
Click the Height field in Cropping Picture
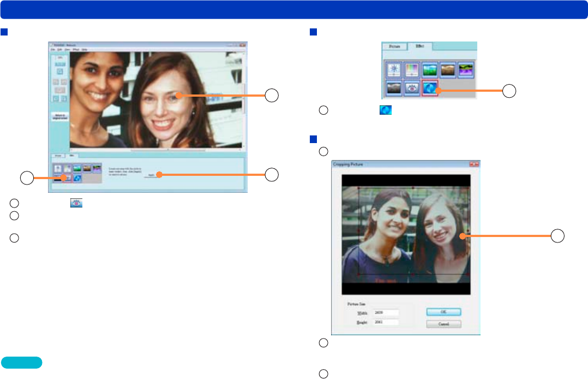386,322
